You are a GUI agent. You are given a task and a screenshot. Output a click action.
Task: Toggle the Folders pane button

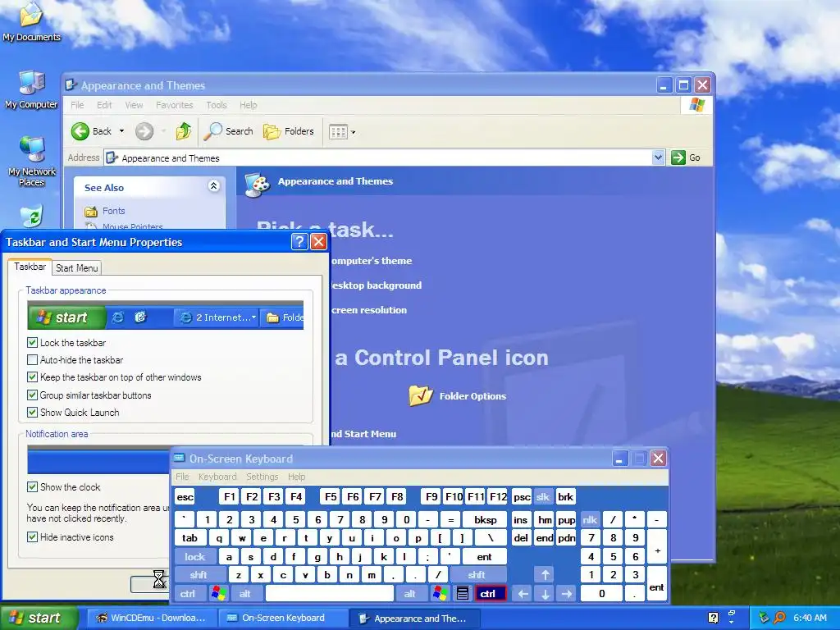[289, 131]
